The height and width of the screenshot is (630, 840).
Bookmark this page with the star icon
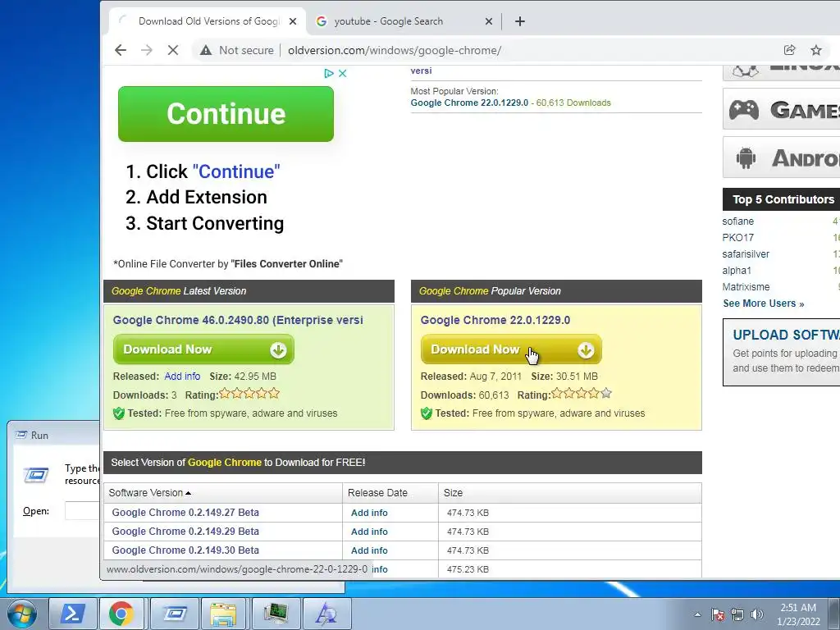point(816,50)
